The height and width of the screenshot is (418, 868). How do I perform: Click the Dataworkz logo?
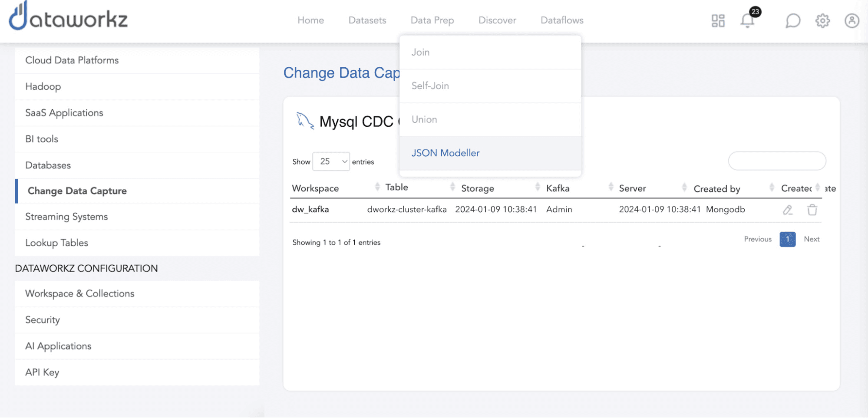pos(68,17)
